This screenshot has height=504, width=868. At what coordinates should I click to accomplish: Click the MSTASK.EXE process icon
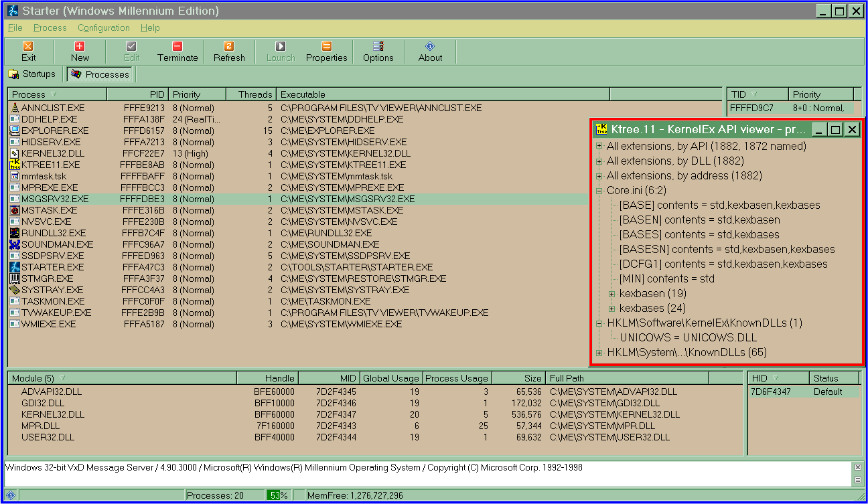click(x=15, y=210)
